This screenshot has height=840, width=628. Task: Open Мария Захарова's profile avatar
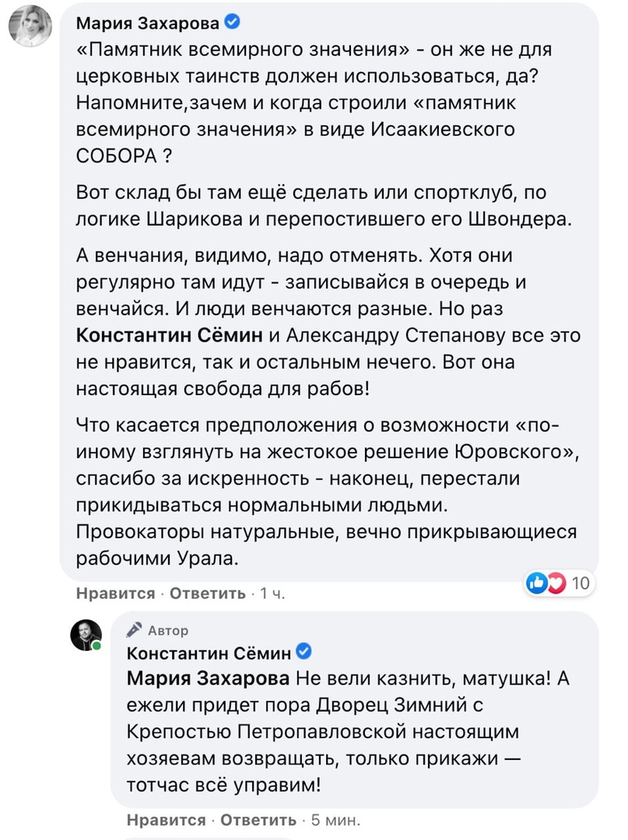pos(31,29)
